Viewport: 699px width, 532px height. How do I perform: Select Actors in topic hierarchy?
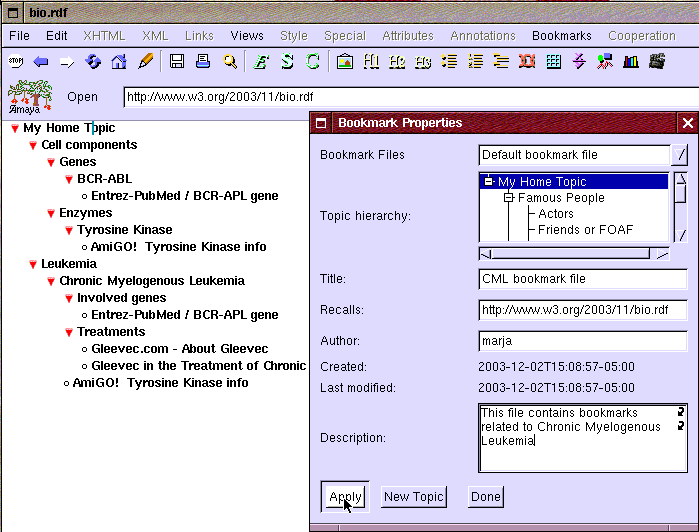click(555, 214)
